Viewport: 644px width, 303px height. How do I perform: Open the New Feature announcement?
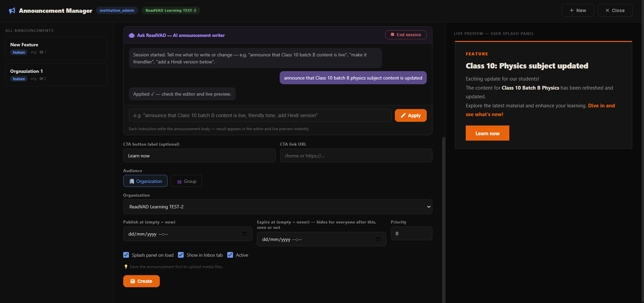pos(56,48)
